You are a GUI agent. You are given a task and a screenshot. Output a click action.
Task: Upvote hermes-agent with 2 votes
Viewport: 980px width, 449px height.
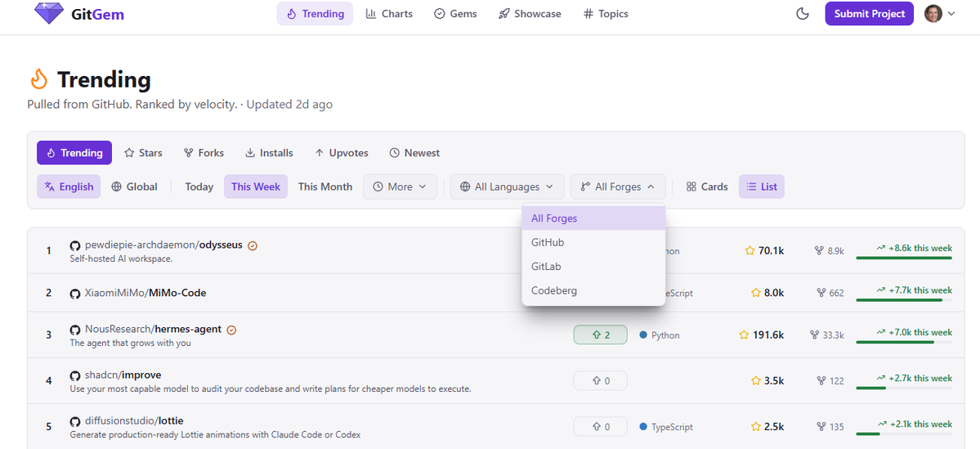(600, 335)
